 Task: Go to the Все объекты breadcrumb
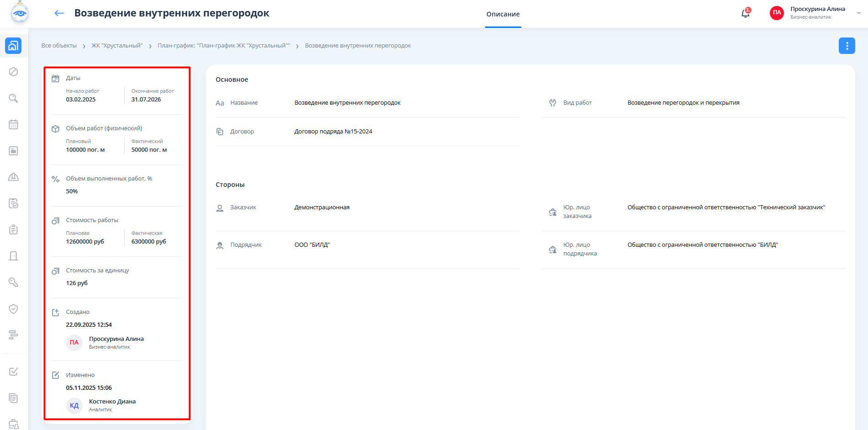59,46
